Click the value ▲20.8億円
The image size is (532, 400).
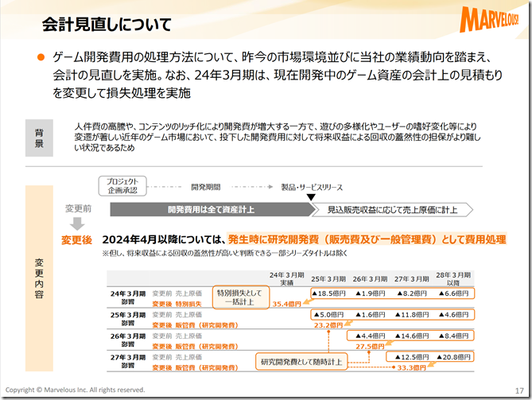coord(453,357)
